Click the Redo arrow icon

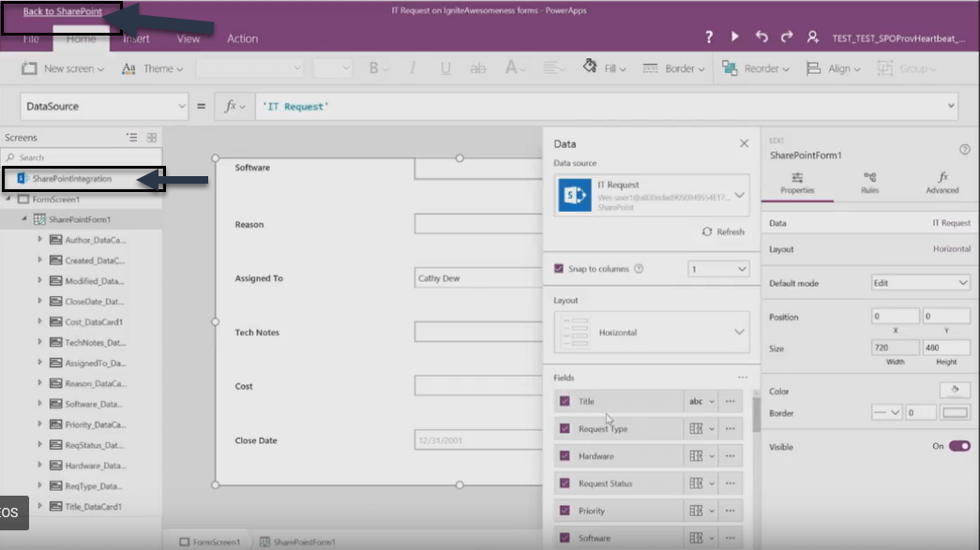tap(788, 37)
